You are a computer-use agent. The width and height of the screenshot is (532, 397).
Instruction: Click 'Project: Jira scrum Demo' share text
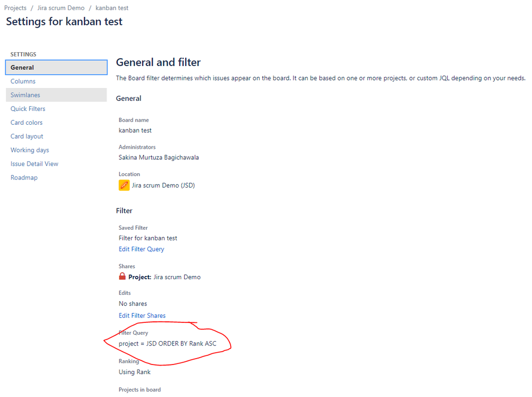tap(165, 277)
